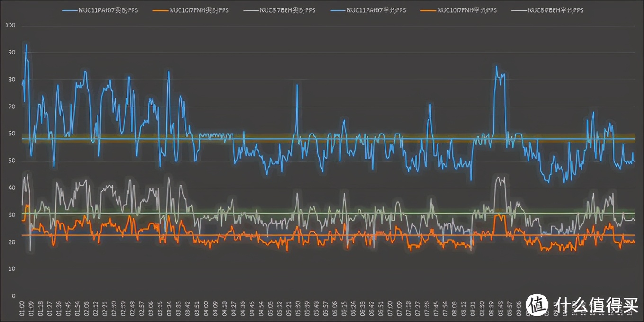Click the blue peak above the 08:39 mark
Image resolution: width=644 pixels, height=322 pixels.
496,67
